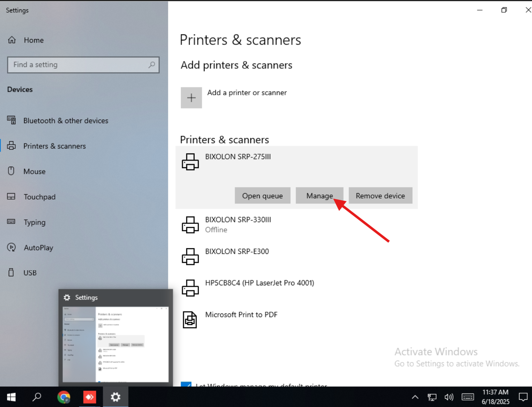The height and width of the screenshot is (407, 532).
Task: Open Bluetooth & other devices settings
Action: coord(66,121)
